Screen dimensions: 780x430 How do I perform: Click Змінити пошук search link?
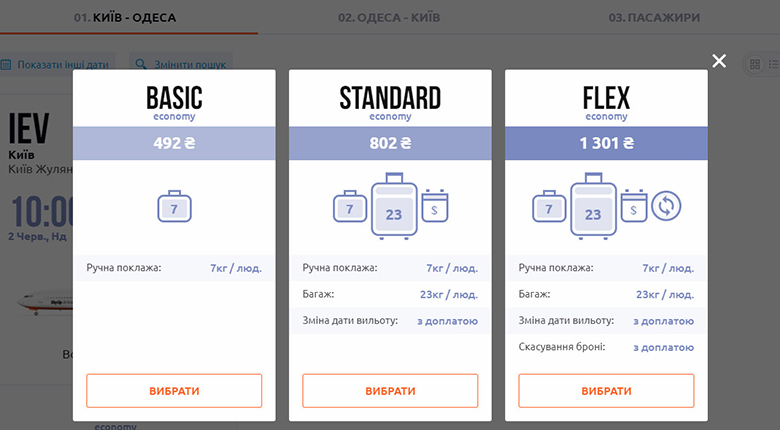(x=182, y=65)
